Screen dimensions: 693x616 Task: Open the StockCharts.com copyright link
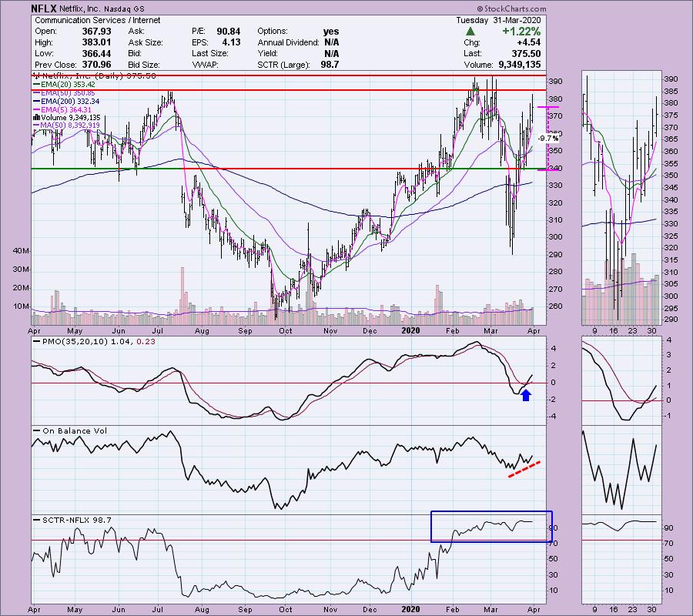tap(511, 8)
